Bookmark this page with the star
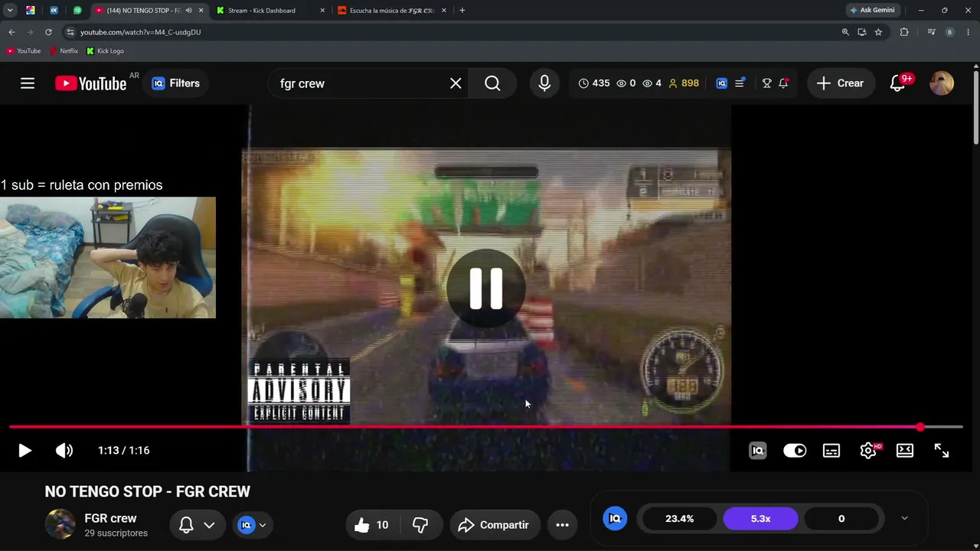This screenshot has width=980, height=551. coord(878,32)
